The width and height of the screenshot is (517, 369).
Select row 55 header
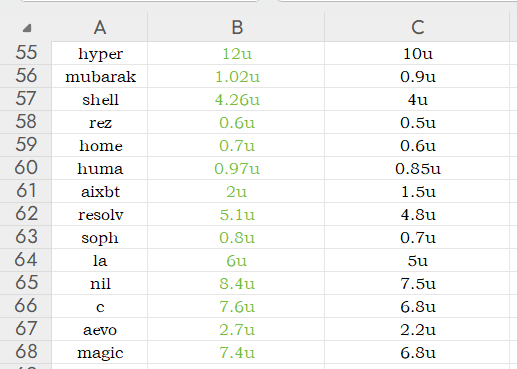pos(26,53)
